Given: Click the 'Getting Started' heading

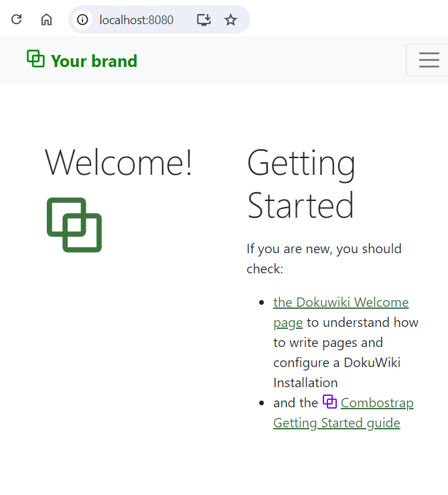Looking at the screenshot, I should (x=301, y=184).
